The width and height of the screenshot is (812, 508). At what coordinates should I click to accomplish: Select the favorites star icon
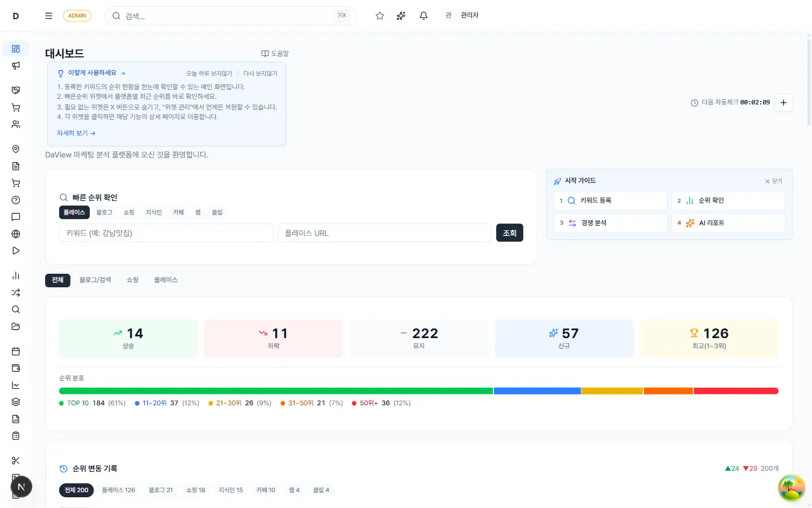[379, 15]
